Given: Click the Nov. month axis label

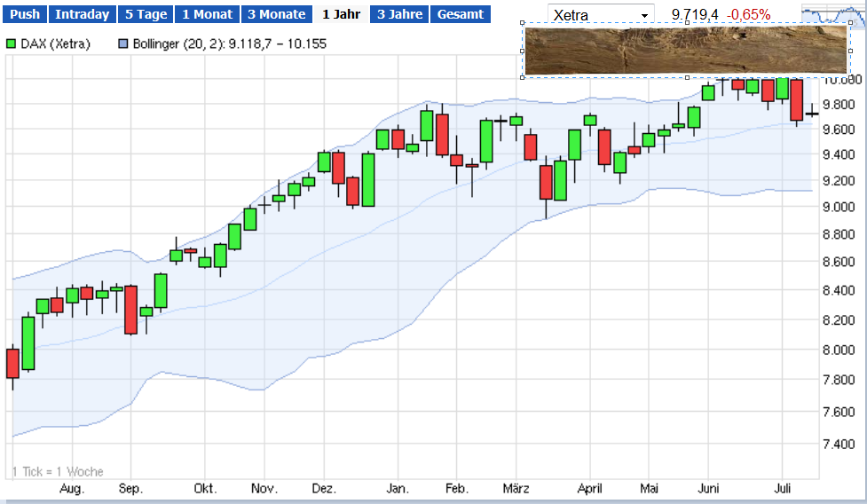Looking at the screenshot, I should point(264,489).
